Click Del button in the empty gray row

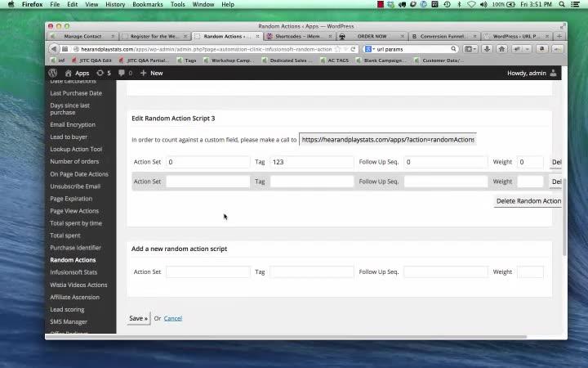click(x=556, y=182)
